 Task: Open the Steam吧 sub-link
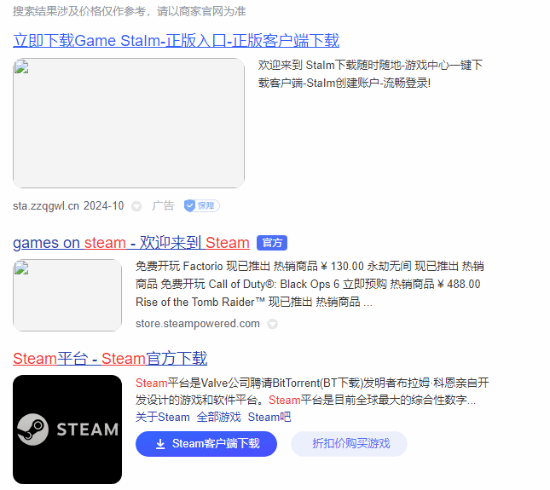pos(269,417)
